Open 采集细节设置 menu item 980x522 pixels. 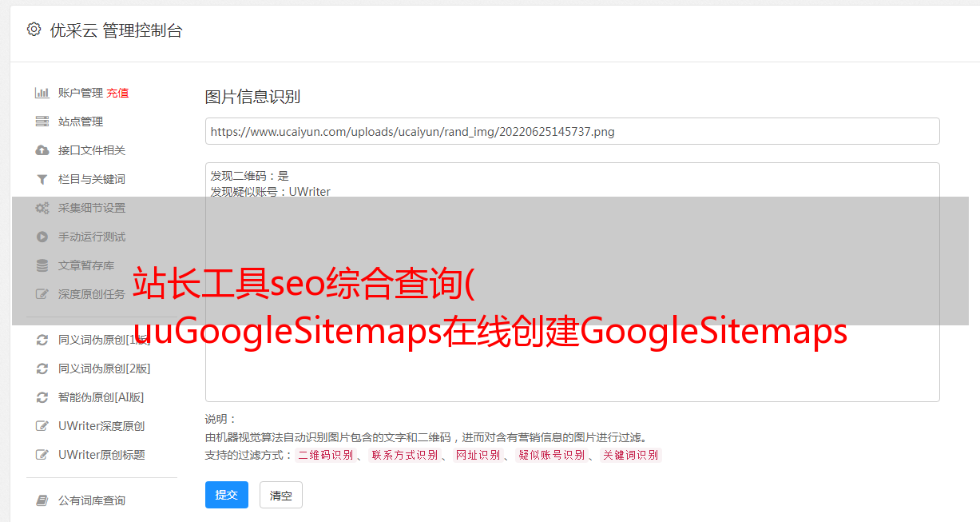tap(92, 208)
